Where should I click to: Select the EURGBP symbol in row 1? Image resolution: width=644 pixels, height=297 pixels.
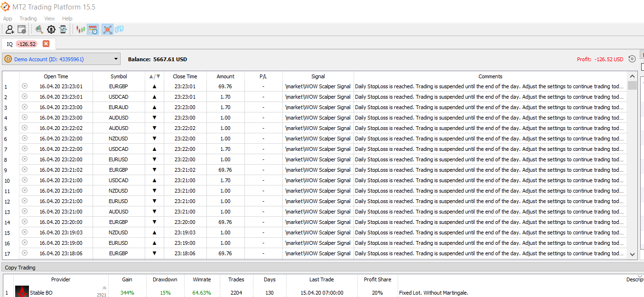pyautogui.click(x=119, y=86)
